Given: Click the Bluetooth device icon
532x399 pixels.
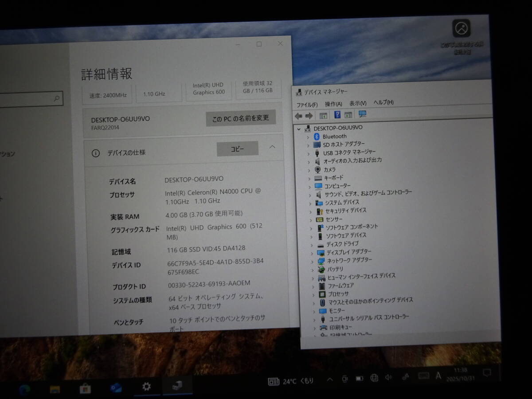Looking at the screenshot, I should [317, 137].
